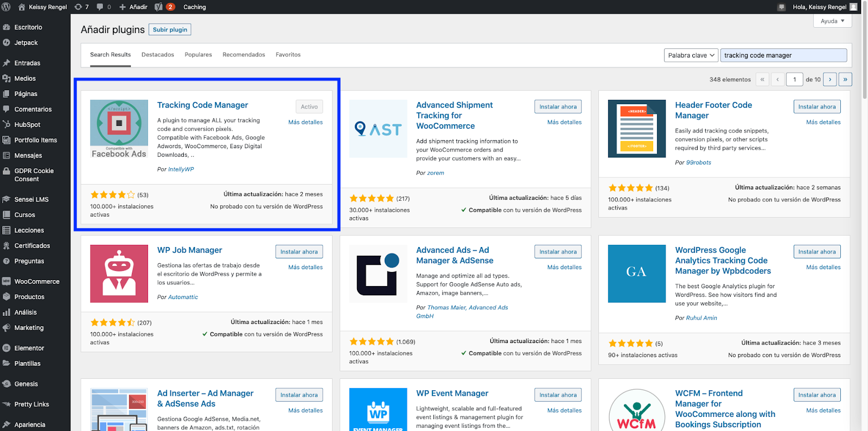Expand the Ayuda help dropdown
868x431 pixels.
(x=832, y=21)
